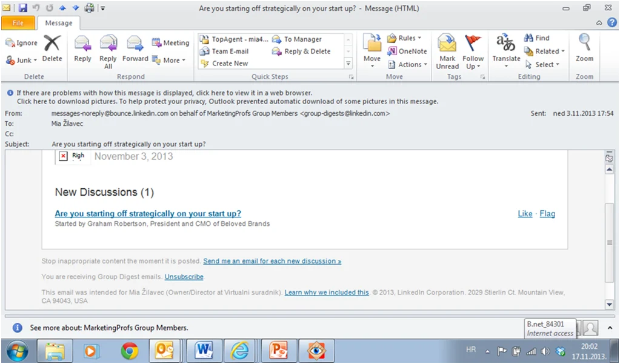Expand the People Pane arrow
620x364 pixels.
tap(610, 328)
